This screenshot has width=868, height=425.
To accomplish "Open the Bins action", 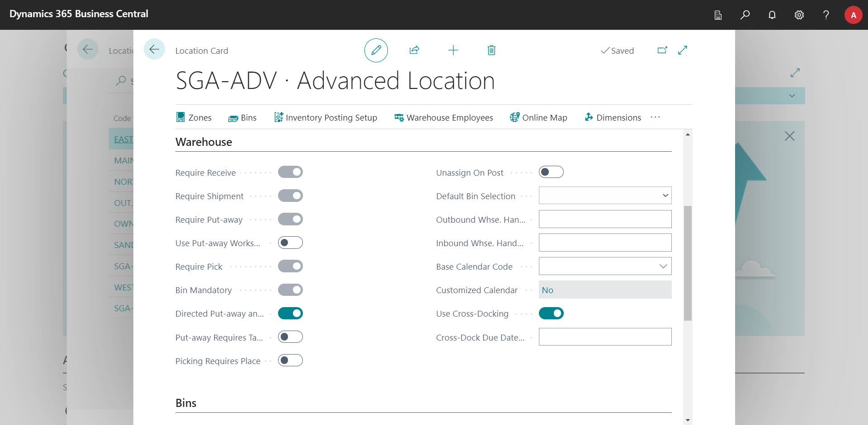I will (242, 117).
